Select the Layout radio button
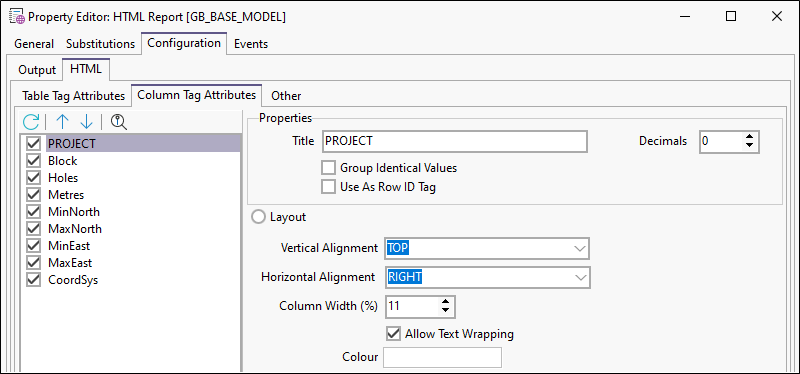 [259, 217]
